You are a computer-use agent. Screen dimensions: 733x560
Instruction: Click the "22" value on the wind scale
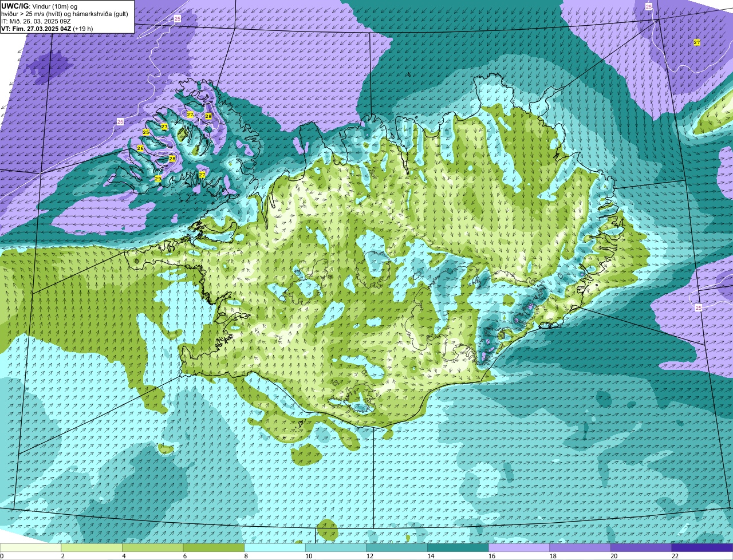tap(675, 556)
